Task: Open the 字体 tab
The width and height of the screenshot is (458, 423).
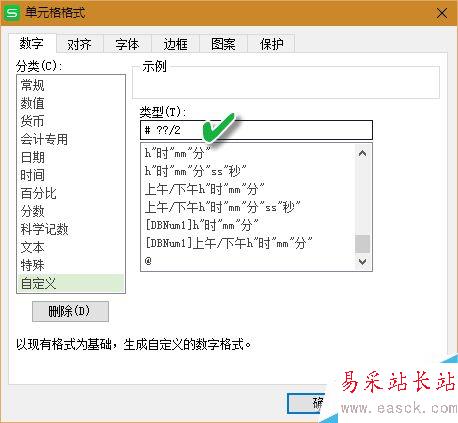Action: click(127, 44)
